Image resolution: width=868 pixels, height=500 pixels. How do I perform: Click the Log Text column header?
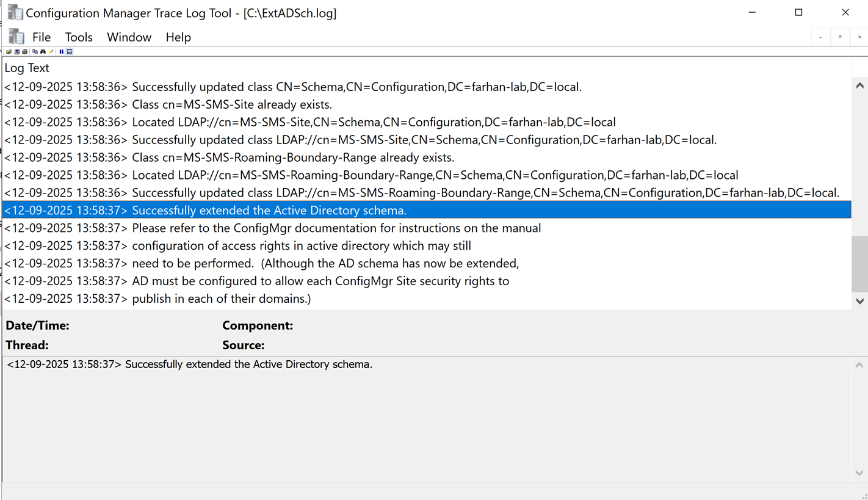click(27, 68)
